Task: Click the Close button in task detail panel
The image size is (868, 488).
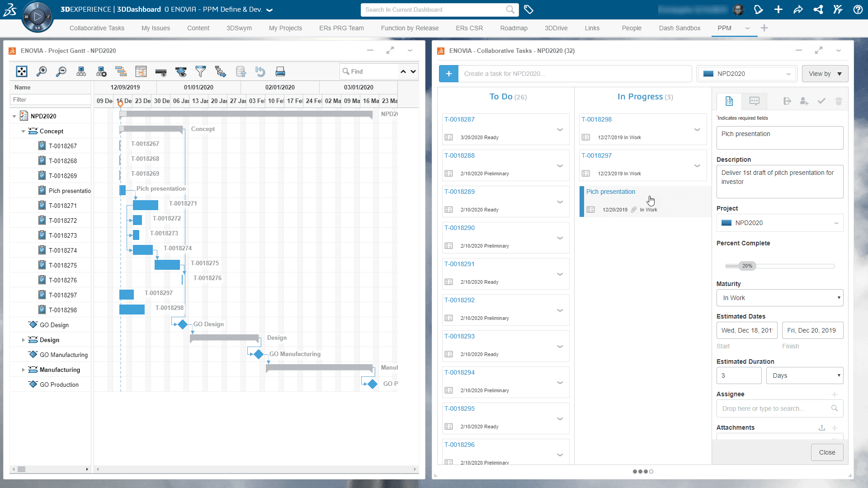Action: click(827, 452)
